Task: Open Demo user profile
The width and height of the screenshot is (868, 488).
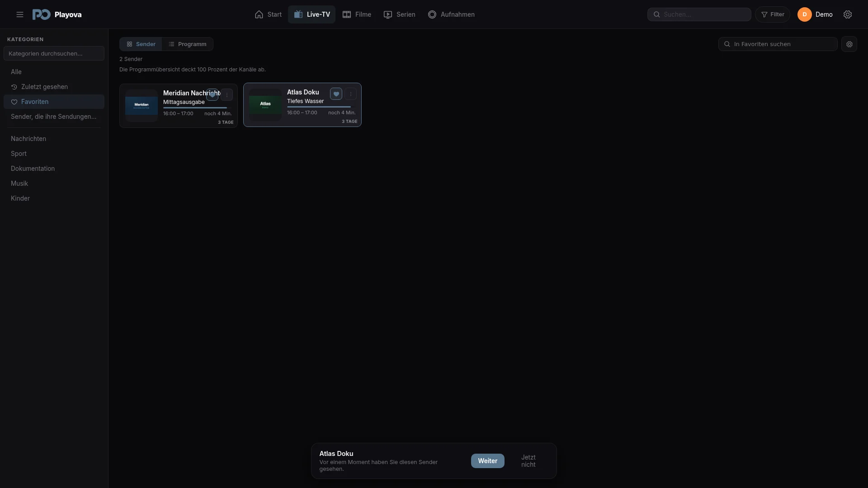Action: coord(815,14)
